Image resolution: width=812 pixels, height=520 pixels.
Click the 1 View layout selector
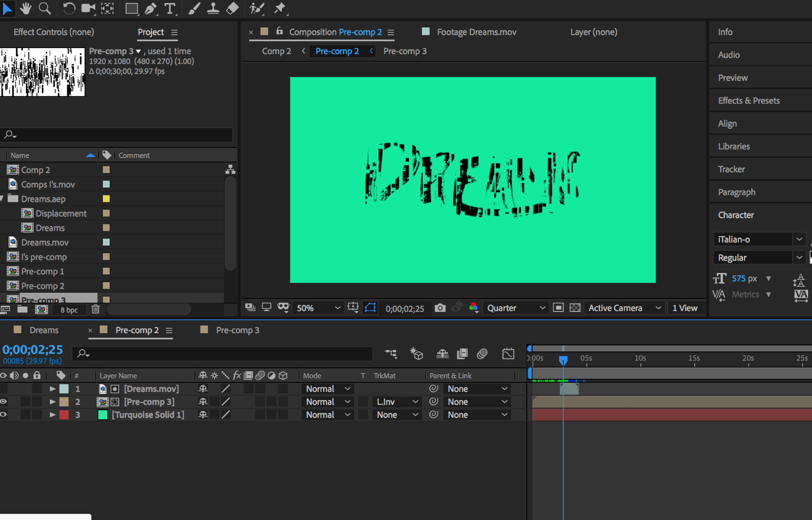pyautogui.click(x=685, y=308)
